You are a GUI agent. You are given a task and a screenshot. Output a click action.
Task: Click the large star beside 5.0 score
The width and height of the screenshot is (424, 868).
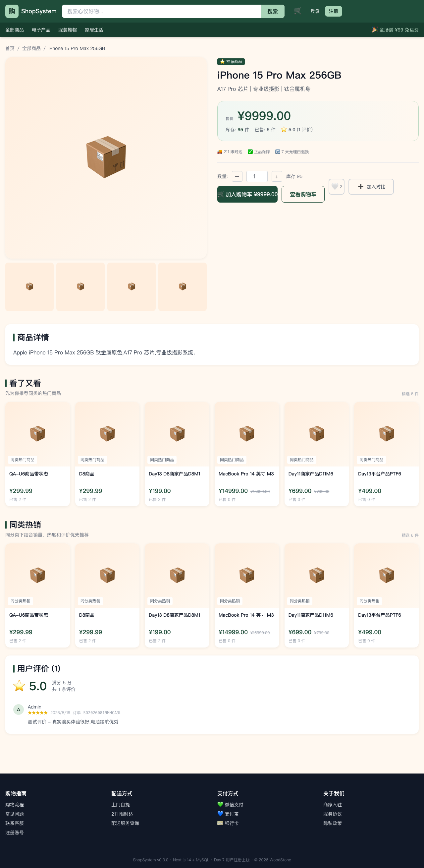click(x=19, y=686)
